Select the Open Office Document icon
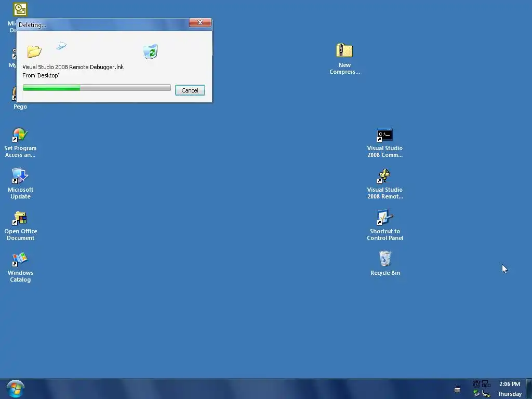532x399 pixels. tap(20, 218)
